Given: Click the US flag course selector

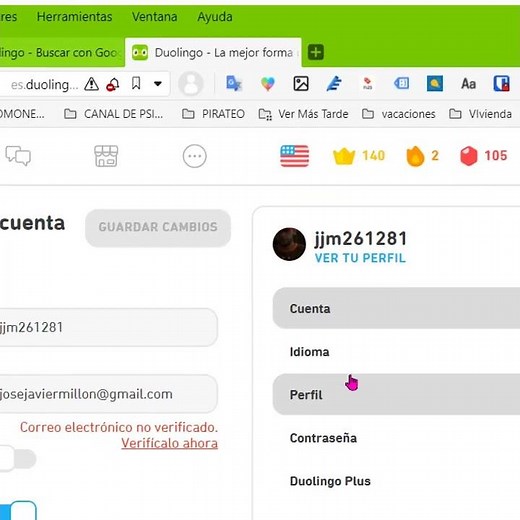Looking at the screenshot, I should click(295, 156).
